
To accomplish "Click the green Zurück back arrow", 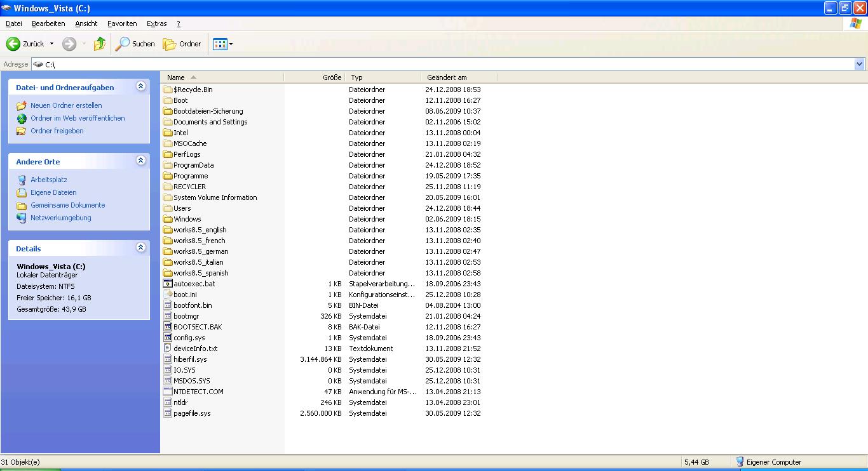I will (13, 44).
